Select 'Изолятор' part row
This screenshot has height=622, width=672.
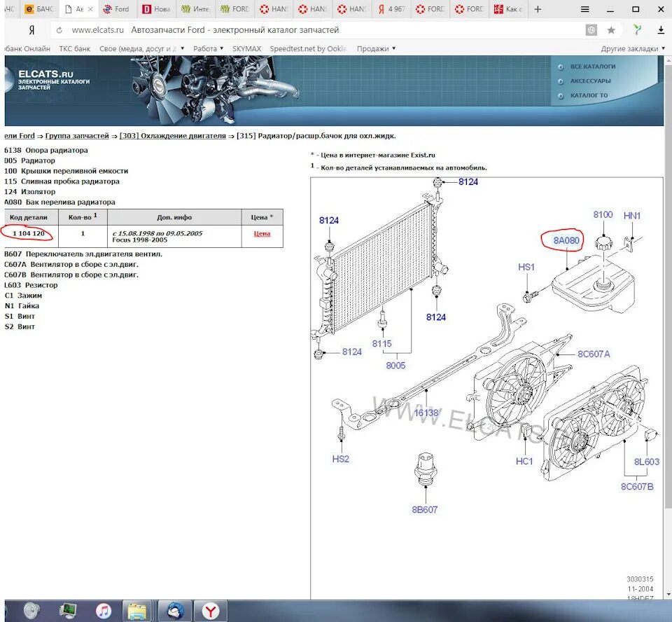click(30, 191)
